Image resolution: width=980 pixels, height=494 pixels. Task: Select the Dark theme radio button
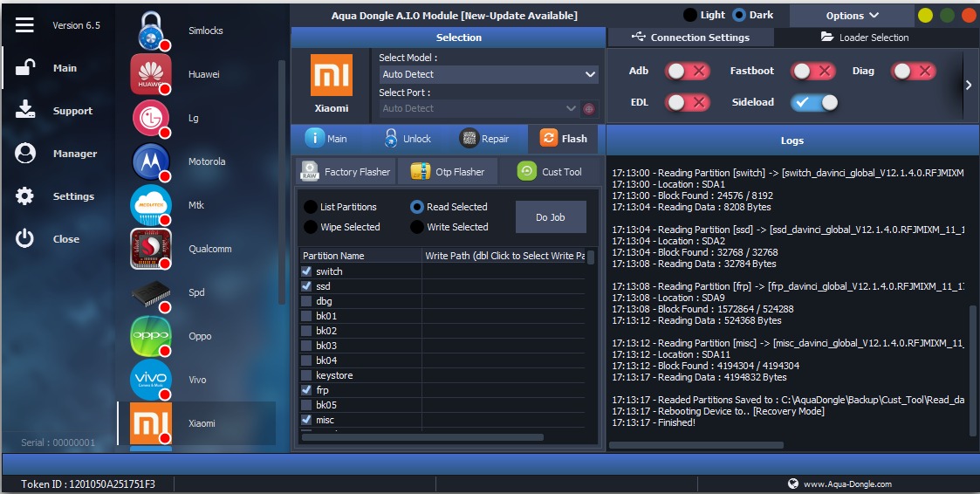point(739,14)
